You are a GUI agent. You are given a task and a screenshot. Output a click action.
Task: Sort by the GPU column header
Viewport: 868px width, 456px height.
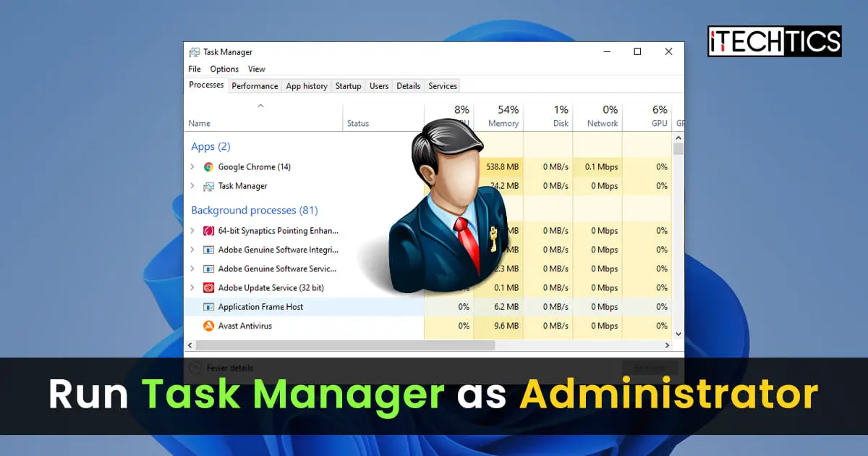pyautogui.click(x=647, y=117)
